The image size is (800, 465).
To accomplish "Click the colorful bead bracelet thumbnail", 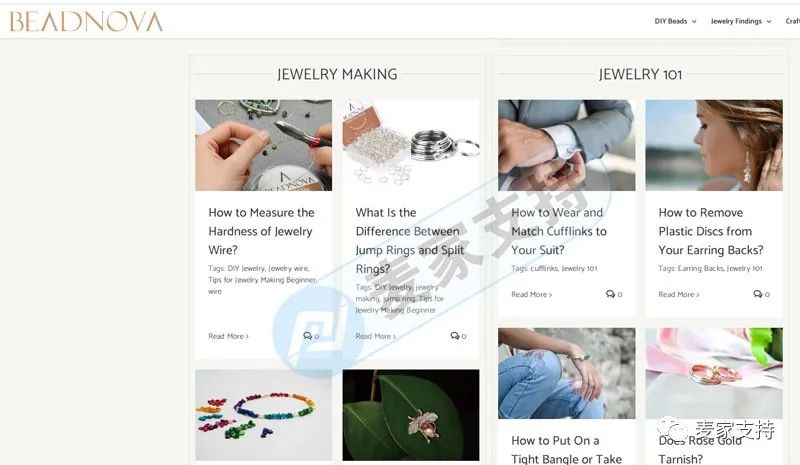I will coord(263,415).
